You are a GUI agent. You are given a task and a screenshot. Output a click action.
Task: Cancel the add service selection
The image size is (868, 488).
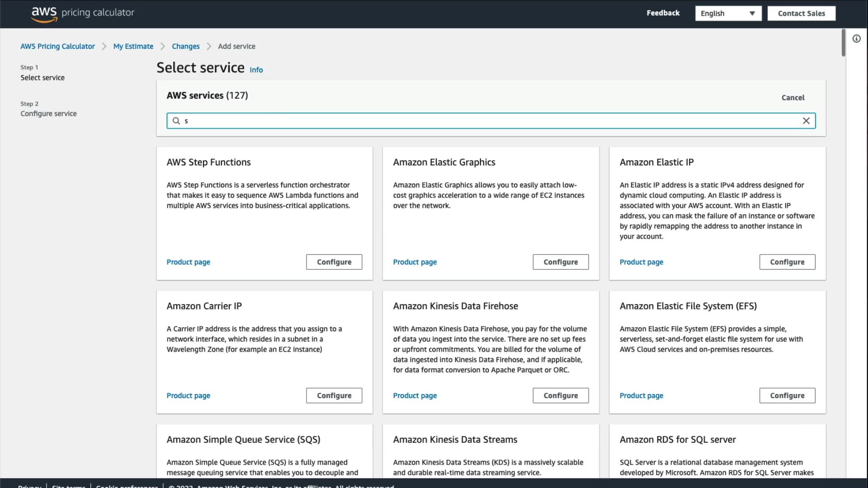793,98
